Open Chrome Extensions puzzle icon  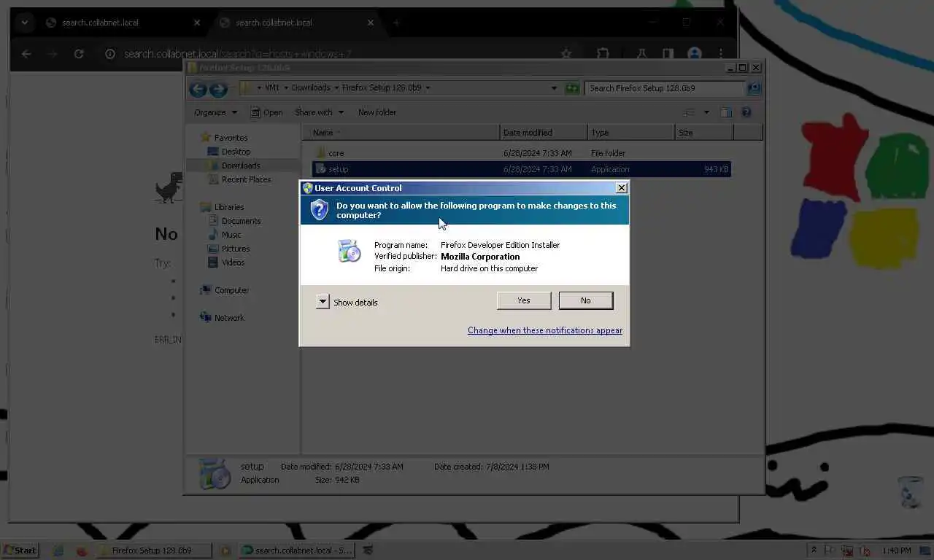click(603, 54)
